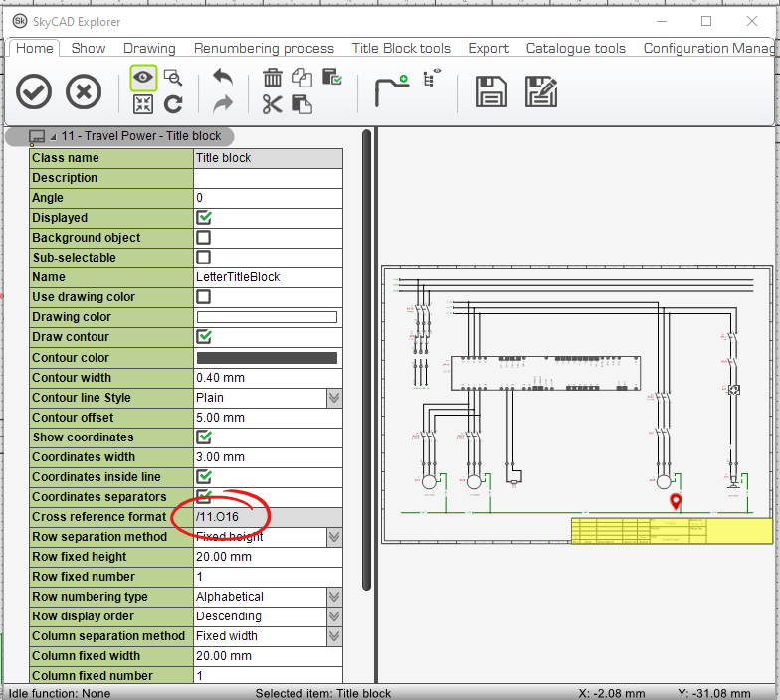
Task: Click Row fixed height 20.00 mm field
Action: click(x=268, y=557)
